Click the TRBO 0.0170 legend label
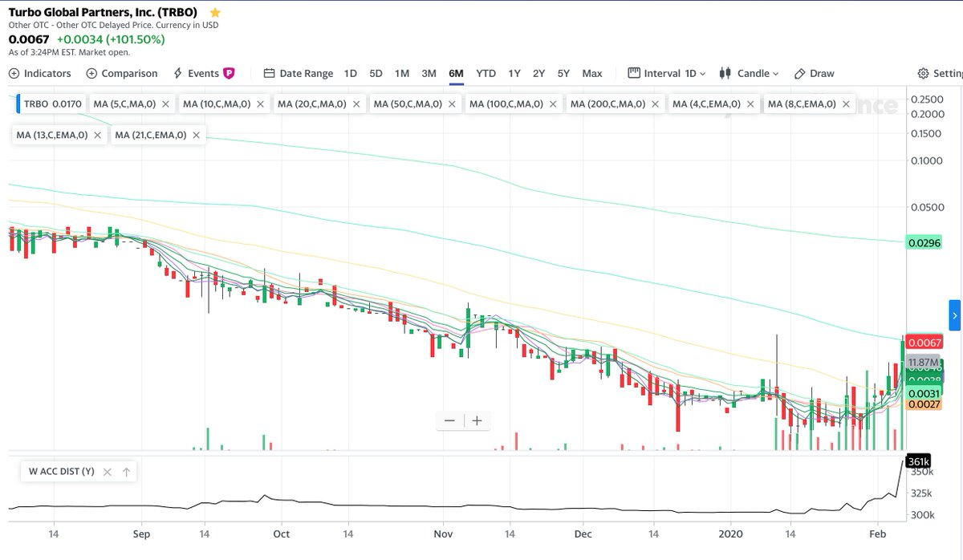 click(x=51, y=104)
